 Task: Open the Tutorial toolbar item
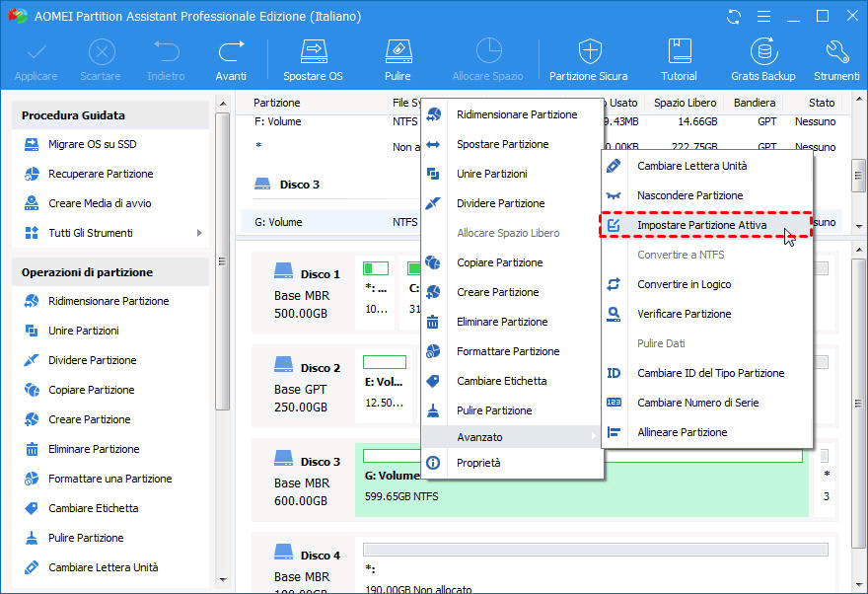(680, 60)
